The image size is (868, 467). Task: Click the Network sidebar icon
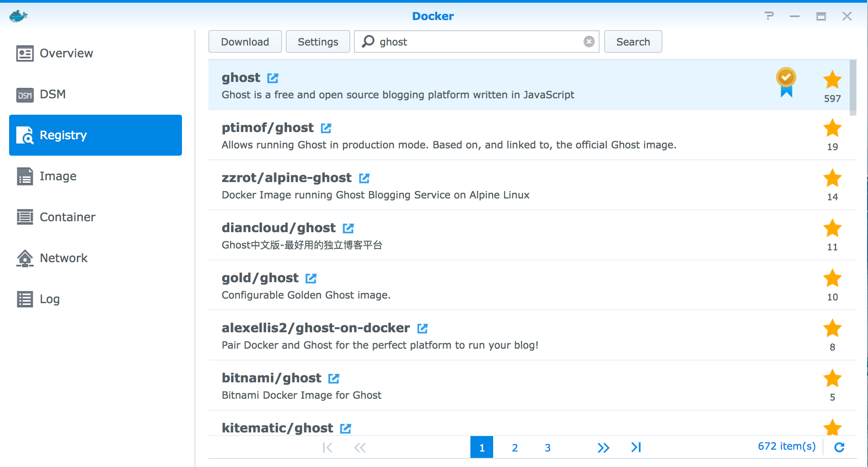(25, 258)
